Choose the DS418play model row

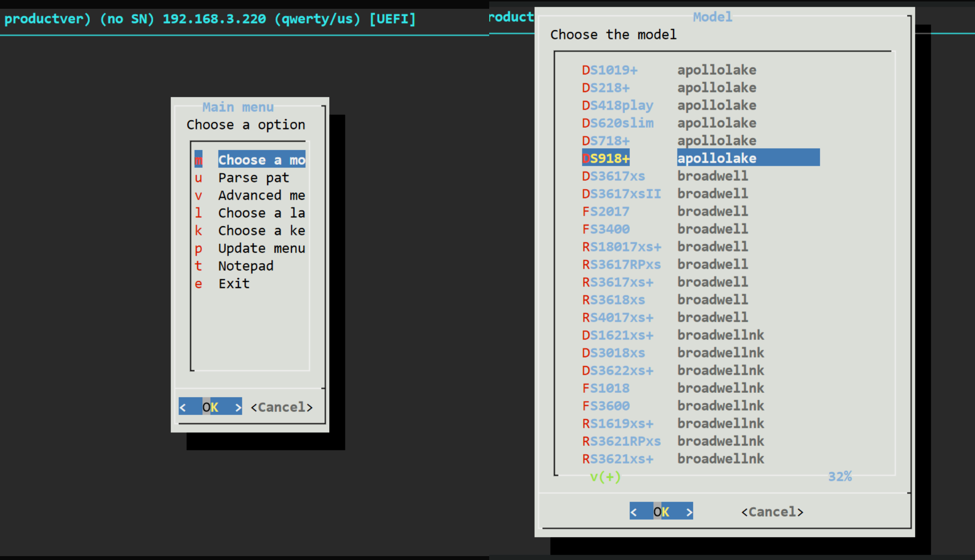click(x=617, y=105)
